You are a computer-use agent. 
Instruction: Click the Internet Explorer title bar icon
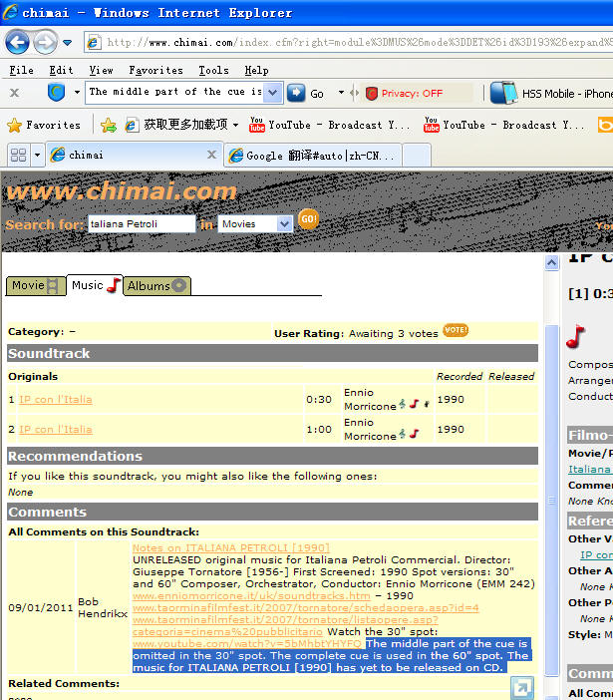(x=10, y=12)
